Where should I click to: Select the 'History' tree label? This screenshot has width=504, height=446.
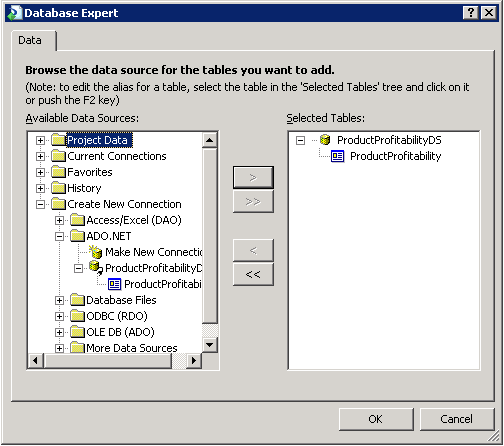click(84, 188)
